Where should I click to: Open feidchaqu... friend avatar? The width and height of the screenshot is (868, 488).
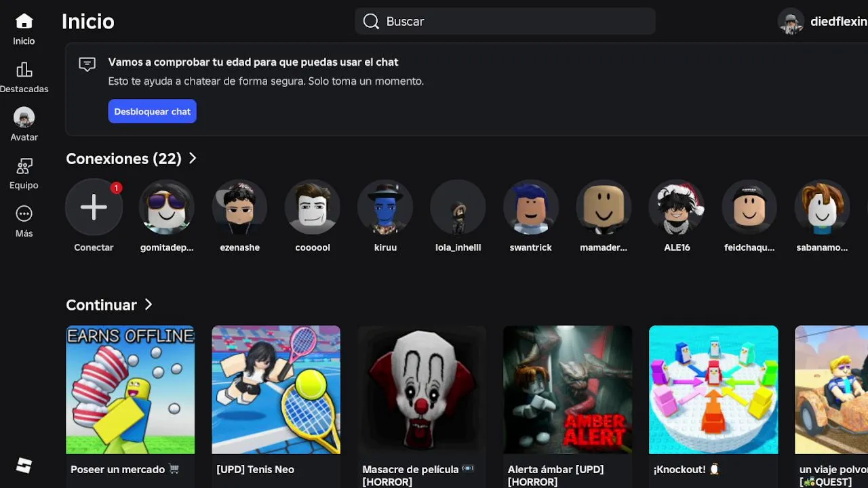[749, 207]
